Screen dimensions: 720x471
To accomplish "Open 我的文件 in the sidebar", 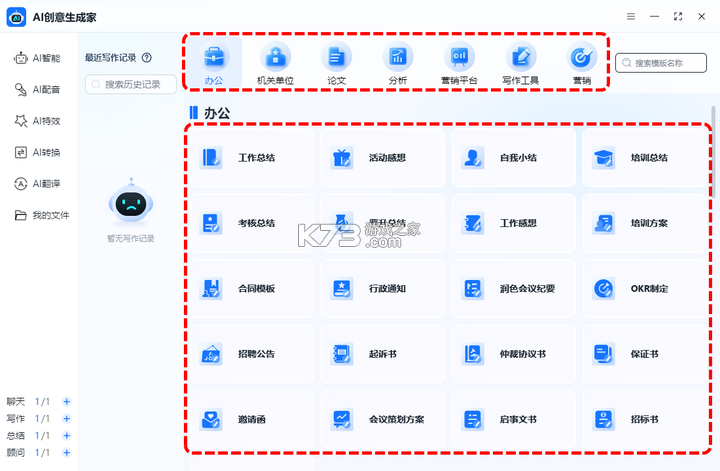I will (42, 215).
